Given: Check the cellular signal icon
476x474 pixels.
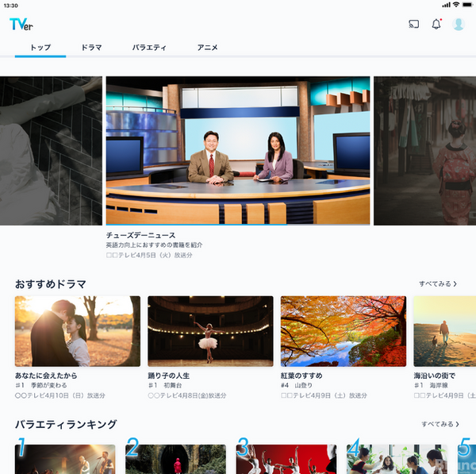Looking at the screenshot, I should [x=446, y=5].
